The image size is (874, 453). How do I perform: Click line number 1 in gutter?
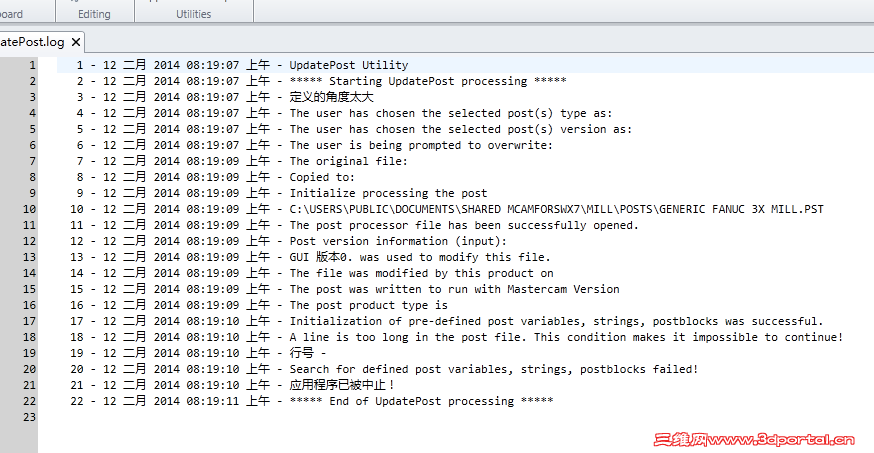tap(32, 65)
